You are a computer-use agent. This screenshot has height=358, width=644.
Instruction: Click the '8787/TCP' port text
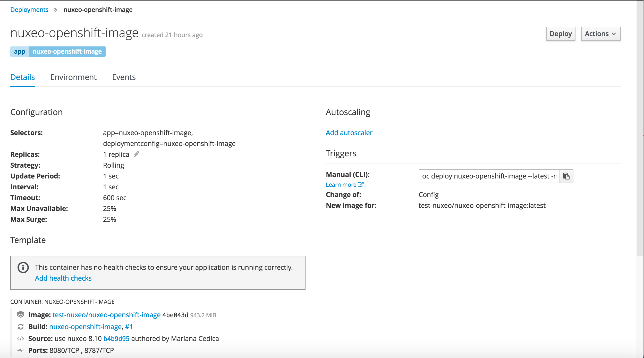pyautogui.click(x=99, y=350)
